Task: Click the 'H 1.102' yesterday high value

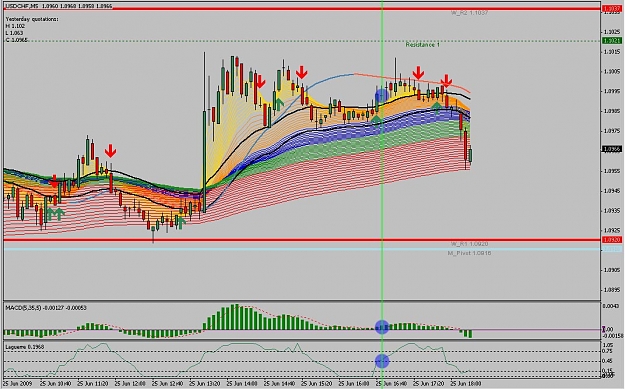Action: pyautogui.click(x=15, y=26)
